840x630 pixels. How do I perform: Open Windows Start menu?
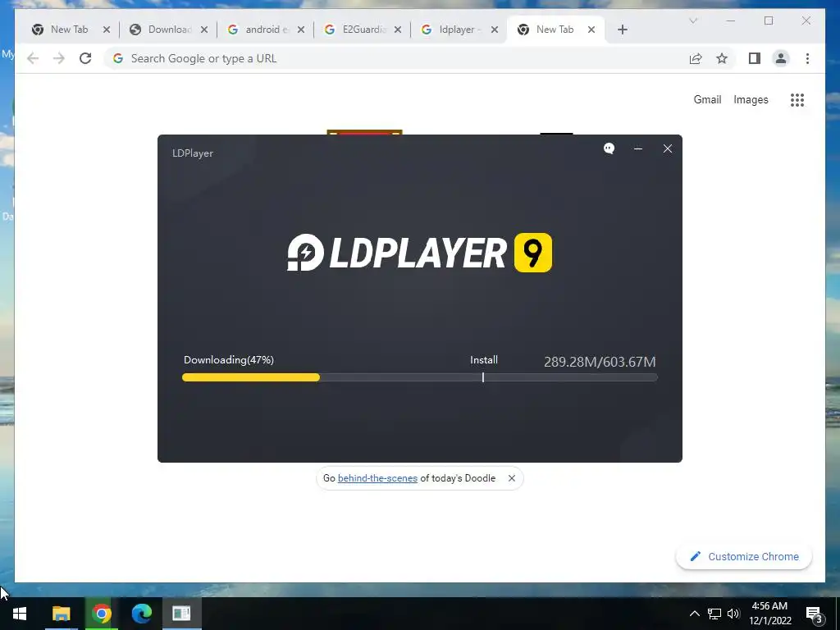(20, 614)
